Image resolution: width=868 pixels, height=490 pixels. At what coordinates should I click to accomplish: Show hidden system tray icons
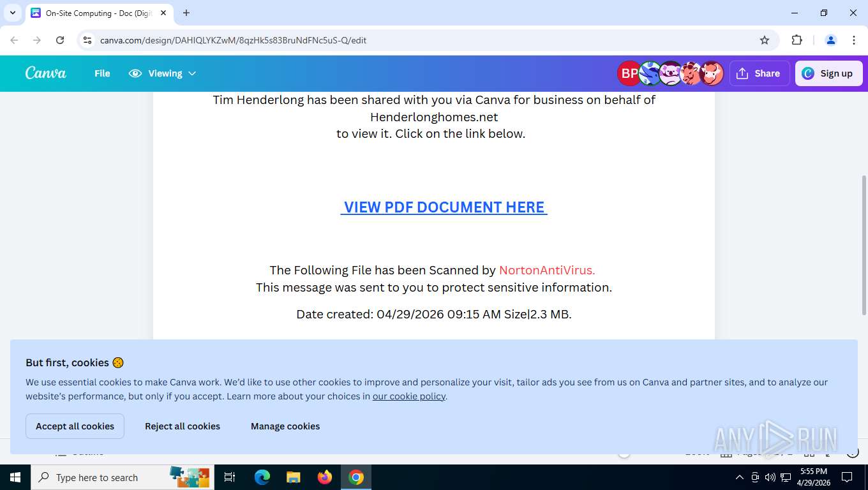pos(740,477)
